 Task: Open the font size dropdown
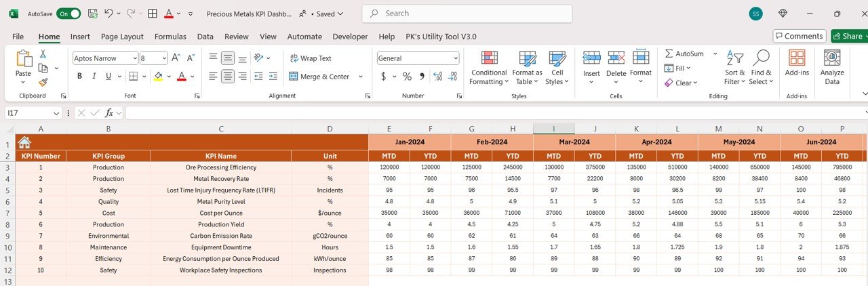[x=163, y=58]
